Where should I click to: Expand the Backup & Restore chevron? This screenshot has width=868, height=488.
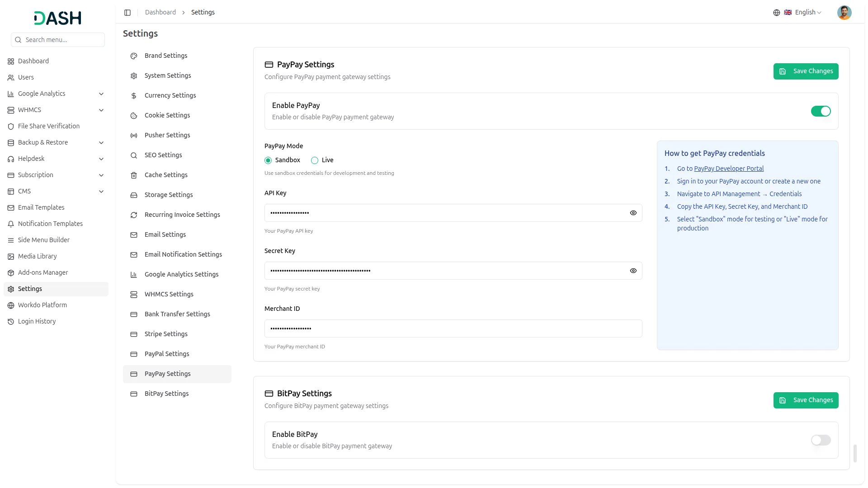[101, 143]
